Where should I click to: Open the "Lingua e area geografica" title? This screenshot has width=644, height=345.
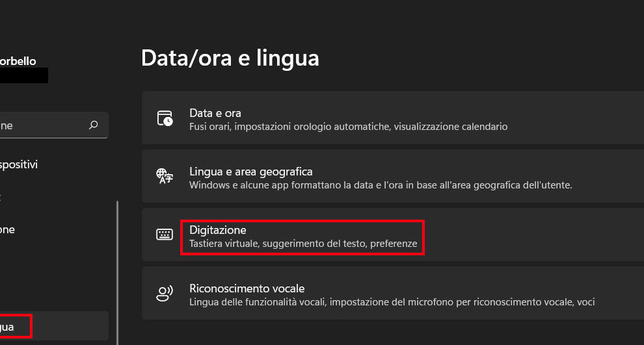coord(250,172)
